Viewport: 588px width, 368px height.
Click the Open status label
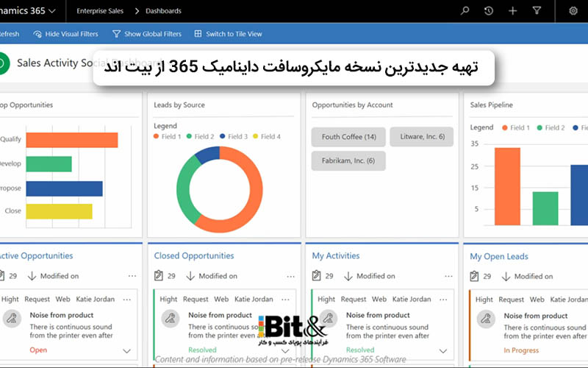(38, 350)
